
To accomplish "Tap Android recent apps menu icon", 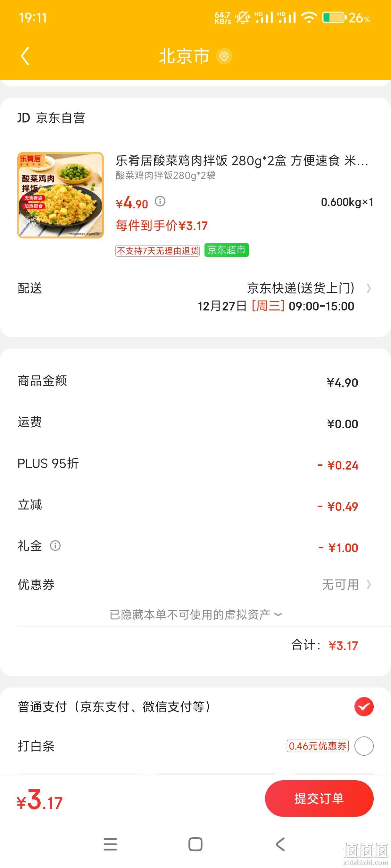I will [110, 844].
